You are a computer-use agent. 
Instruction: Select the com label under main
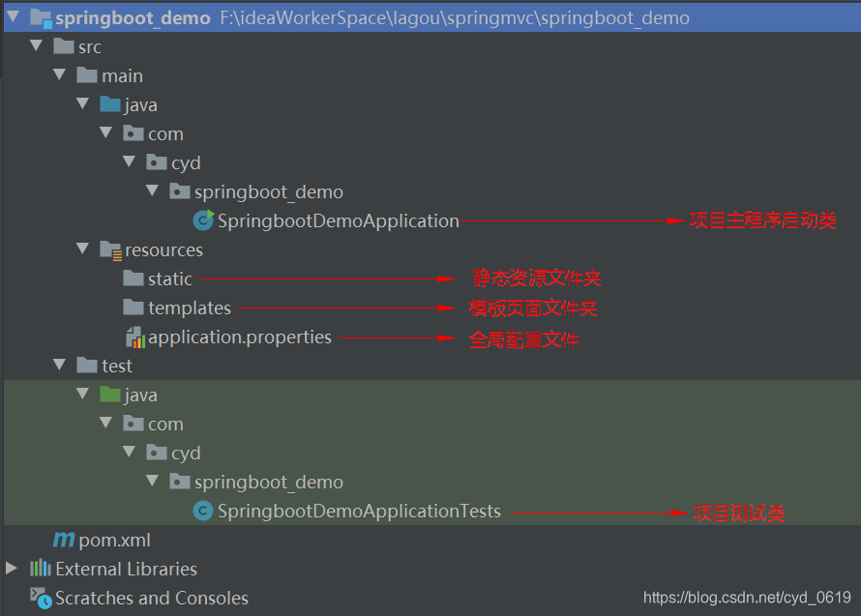coord(165,134)
